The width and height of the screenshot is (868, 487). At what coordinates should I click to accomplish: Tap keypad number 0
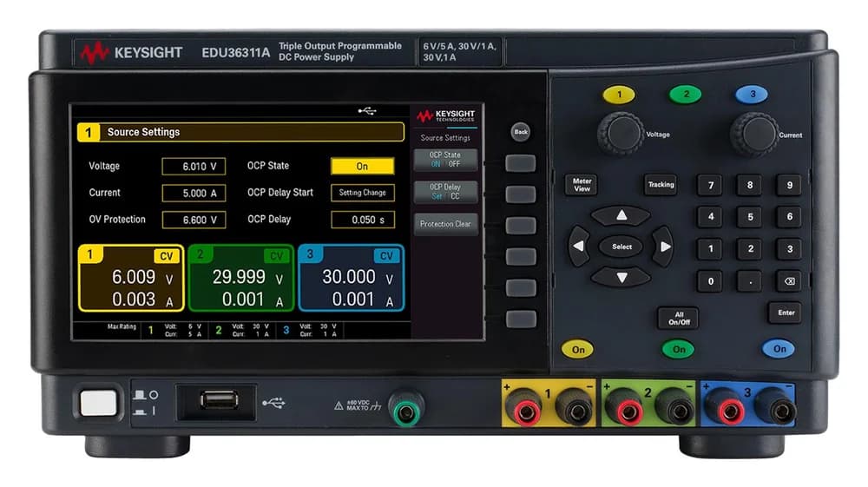710,281
